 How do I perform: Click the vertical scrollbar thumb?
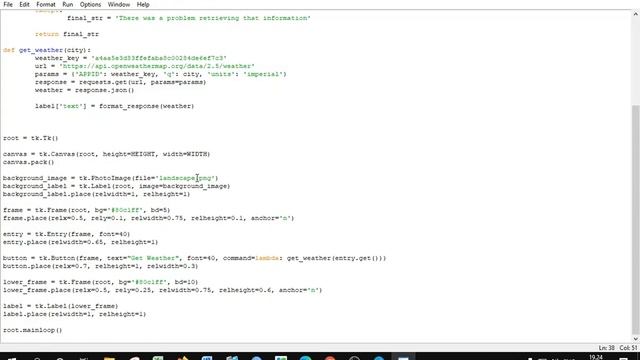point(636,219)
